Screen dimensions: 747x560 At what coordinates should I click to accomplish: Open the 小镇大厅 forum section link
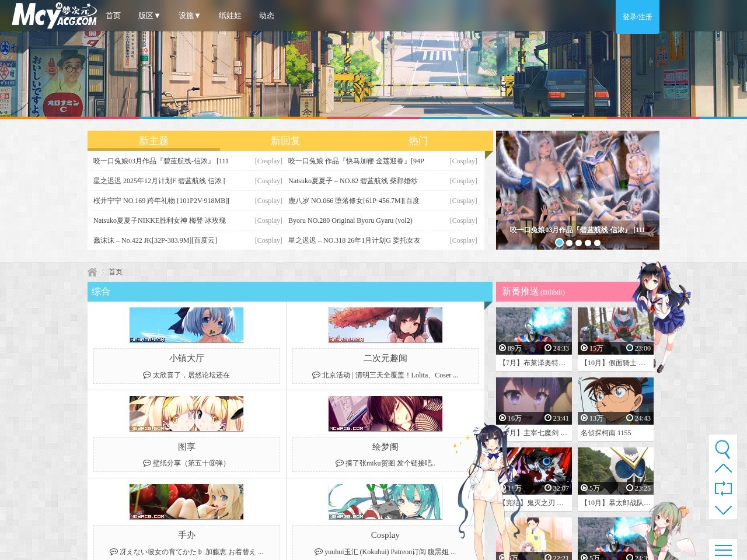186,358
